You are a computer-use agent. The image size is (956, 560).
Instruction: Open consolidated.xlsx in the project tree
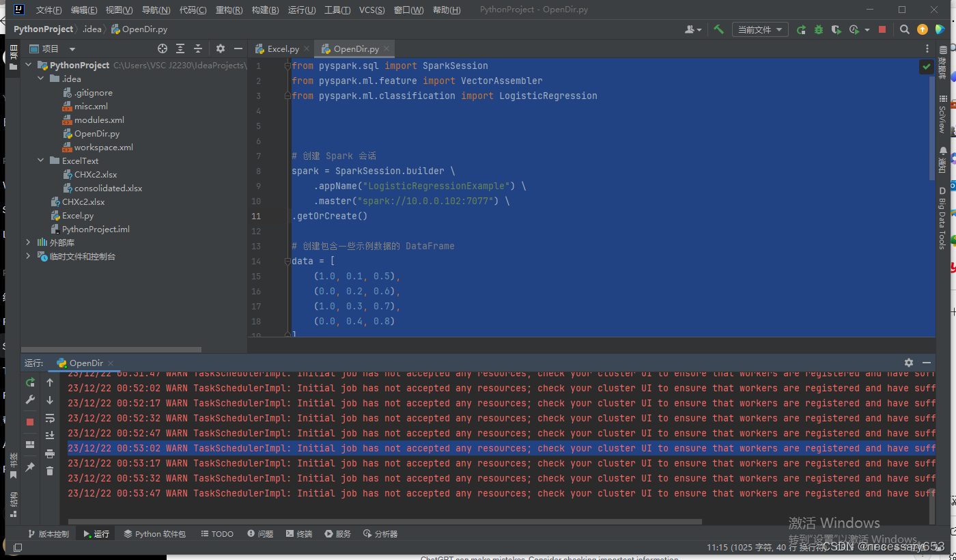pos(108,188)
